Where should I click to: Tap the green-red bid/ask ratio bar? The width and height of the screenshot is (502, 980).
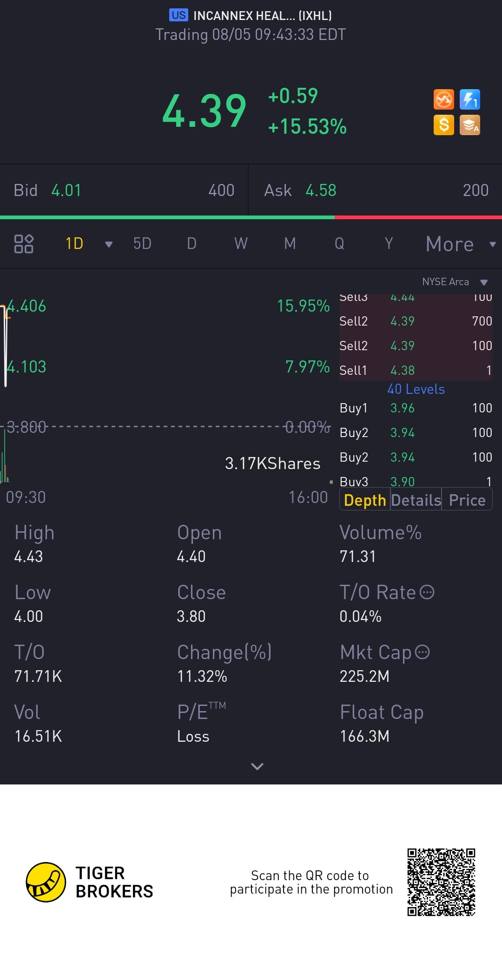click(x=251, y=217)
